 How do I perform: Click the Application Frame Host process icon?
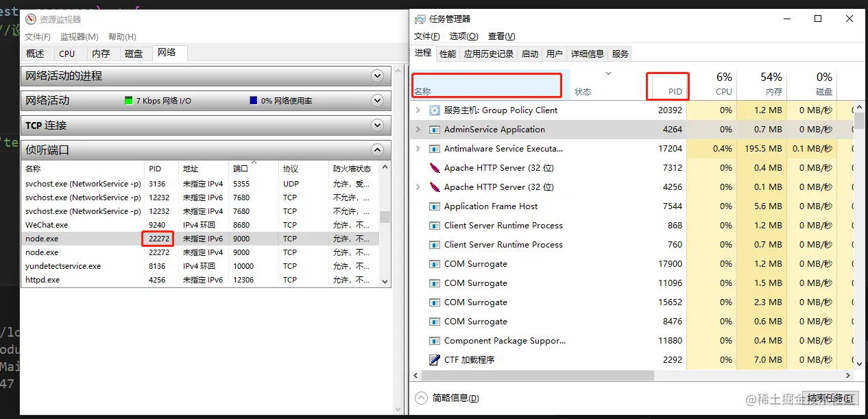[434, 206]
